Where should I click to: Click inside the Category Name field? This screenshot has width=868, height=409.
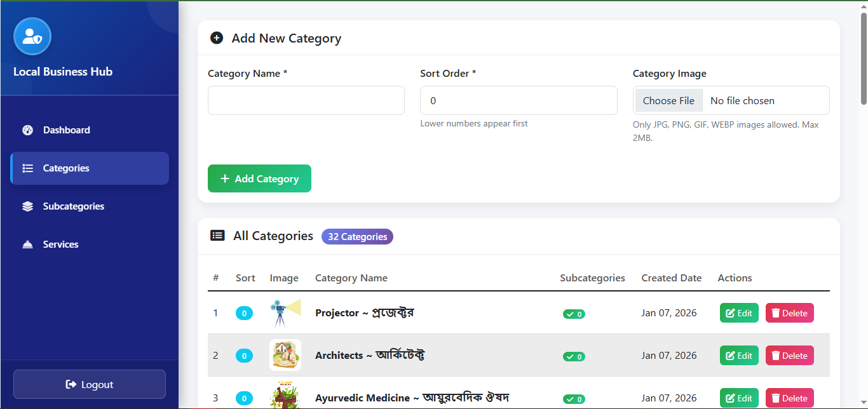(x=306, y=100)
